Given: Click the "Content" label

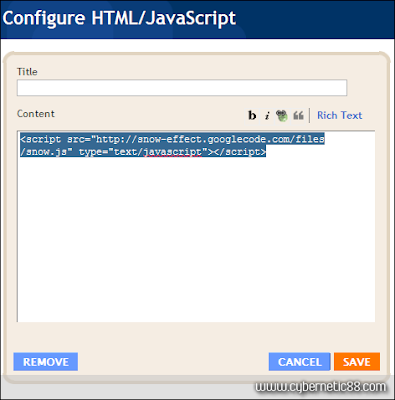Looking at the screenshot, I should [36, 114].
